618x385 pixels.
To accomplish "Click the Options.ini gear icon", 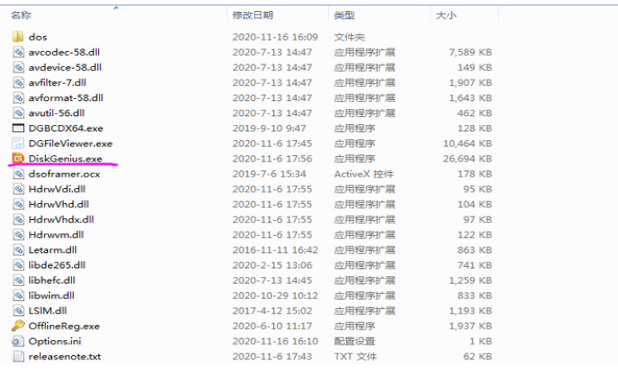I will pyautogui.click(x=18, y=341).
